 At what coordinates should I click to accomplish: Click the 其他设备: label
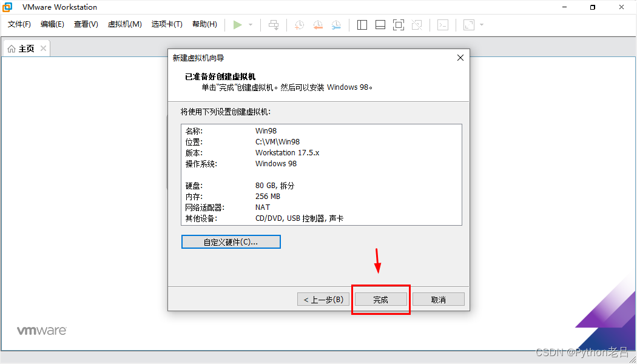pyautogui.click(x=201, y=218)
